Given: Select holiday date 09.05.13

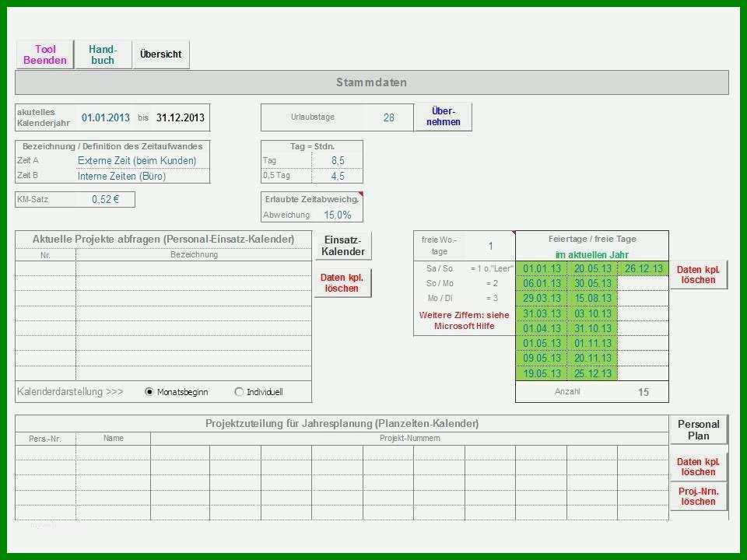Looking at the screenshot, I should 542,358.
